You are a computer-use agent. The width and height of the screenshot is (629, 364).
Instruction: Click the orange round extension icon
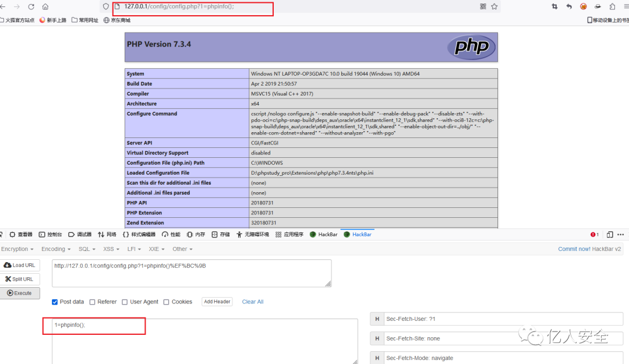(x=583, y=6)
